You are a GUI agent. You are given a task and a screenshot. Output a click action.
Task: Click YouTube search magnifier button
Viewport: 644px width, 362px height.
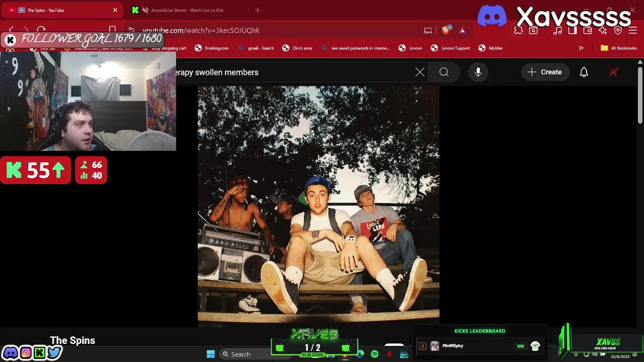click(x=444, y=72)
